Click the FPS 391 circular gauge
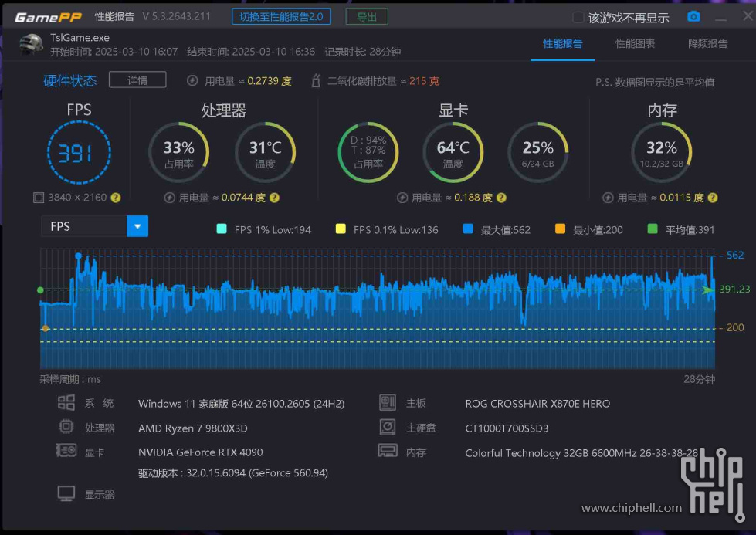 click(x=79, y=153)
